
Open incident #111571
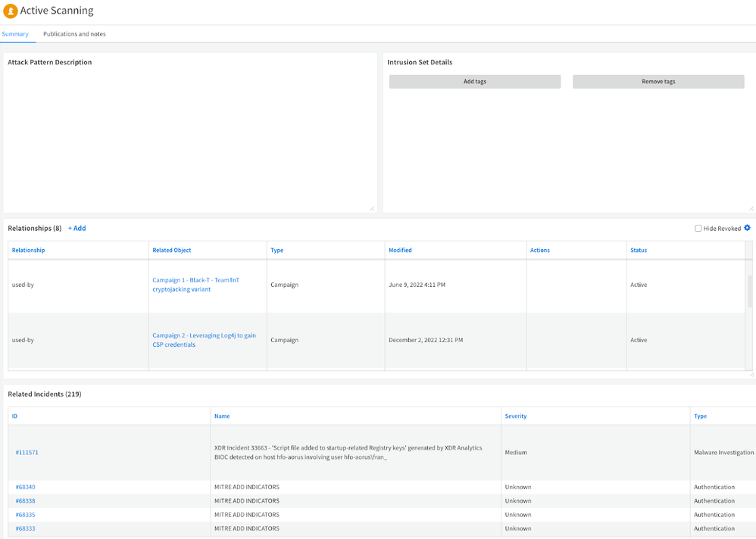[27, 453]
